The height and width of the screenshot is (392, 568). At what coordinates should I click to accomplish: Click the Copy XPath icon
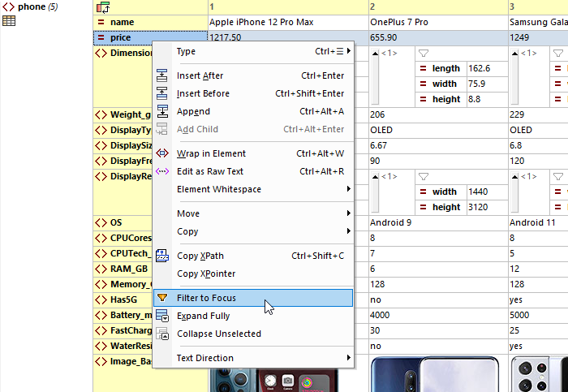click(162, 256)
